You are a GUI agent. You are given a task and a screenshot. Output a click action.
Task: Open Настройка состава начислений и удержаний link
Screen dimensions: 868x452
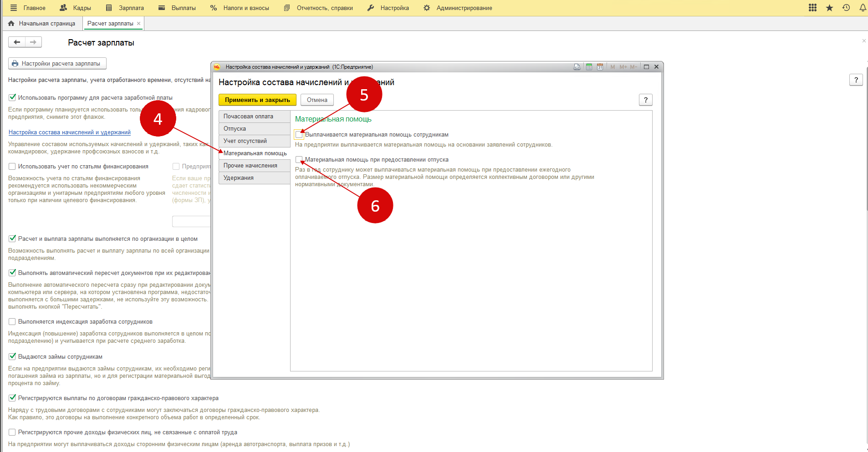click(70, 132)
